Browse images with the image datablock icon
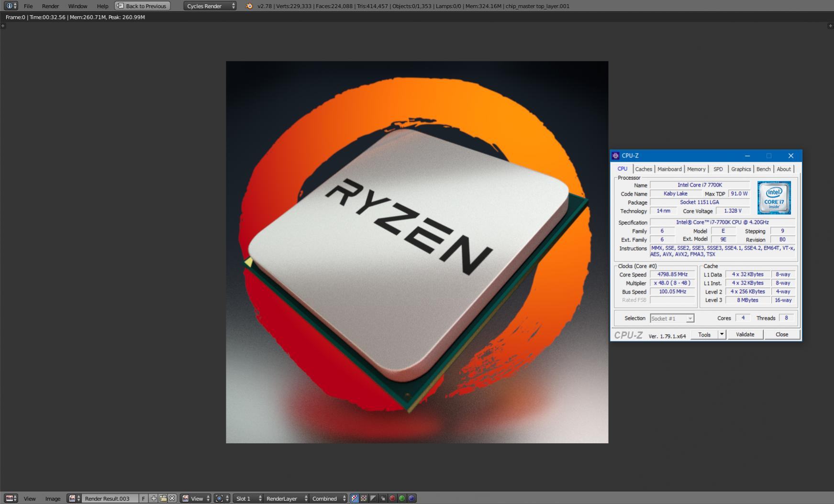 tap(74, 498)
